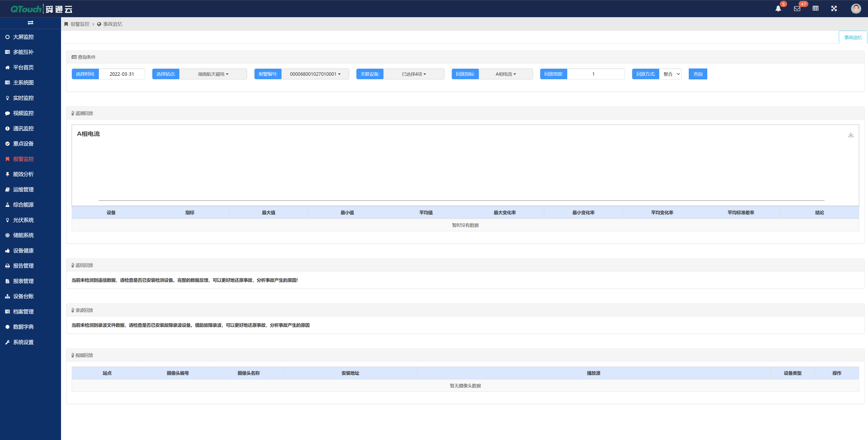
Task: Open the 回放方式 聚合 select box
Action: (670, 74)
